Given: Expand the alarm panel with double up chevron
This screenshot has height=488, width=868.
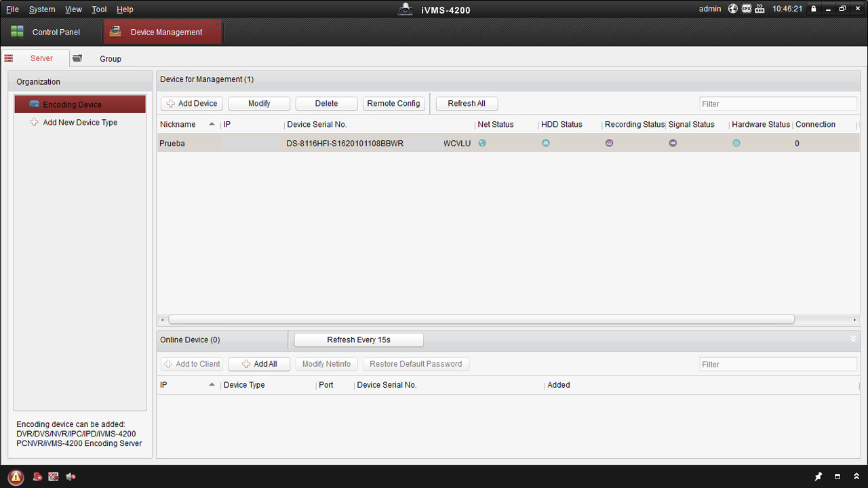Looking at the screenshot, I should click(856, 476).
